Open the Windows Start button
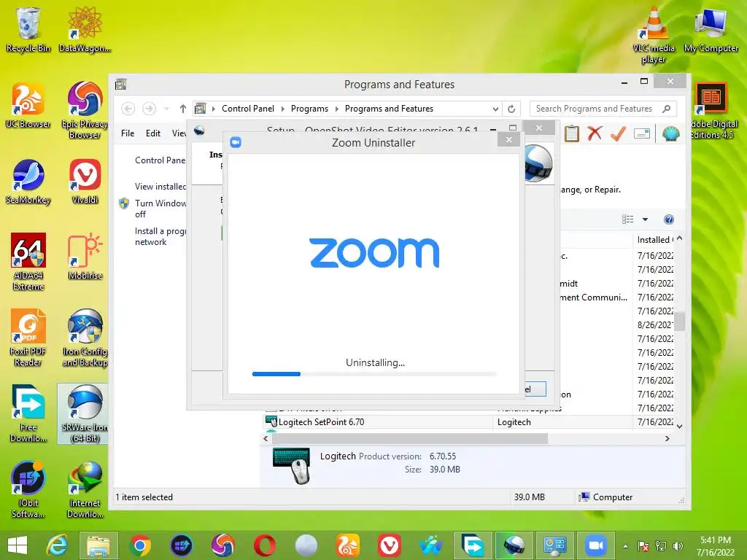Viewport: 747px width, 560px height. (x=18, y=545)
